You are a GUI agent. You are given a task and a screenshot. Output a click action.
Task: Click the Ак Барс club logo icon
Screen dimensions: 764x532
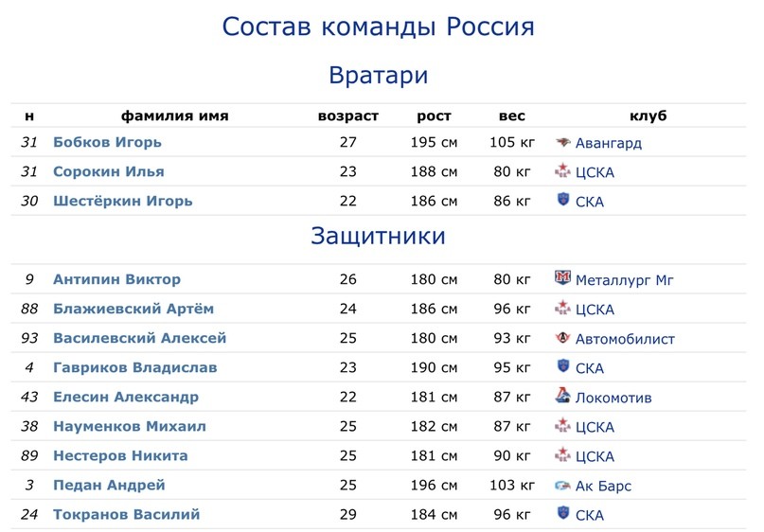click(x=562, y=486)
